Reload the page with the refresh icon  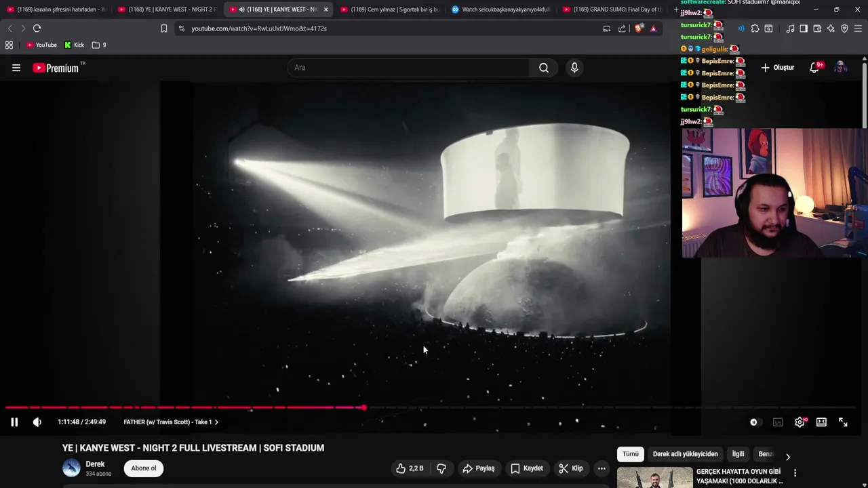[37, 28]
